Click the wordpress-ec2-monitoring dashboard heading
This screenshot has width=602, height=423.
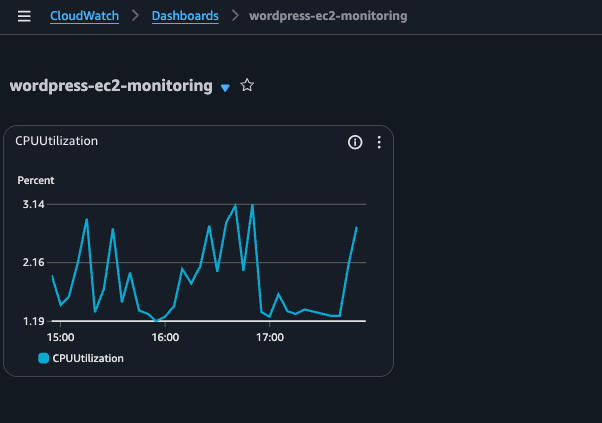(111, 86)
